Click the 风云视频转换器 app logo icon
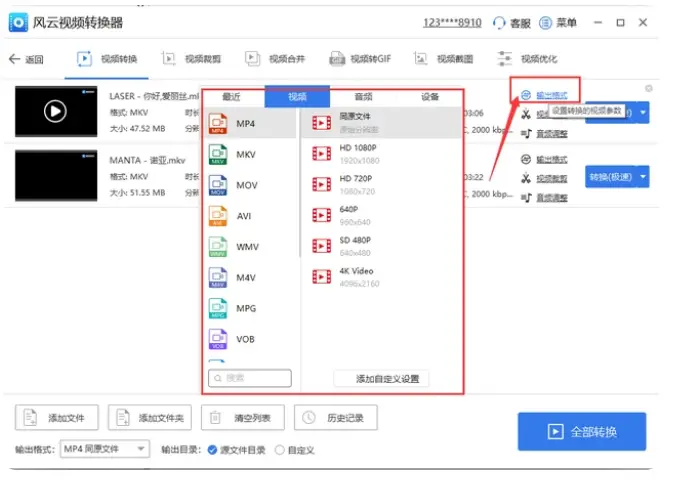 [18, 22]
